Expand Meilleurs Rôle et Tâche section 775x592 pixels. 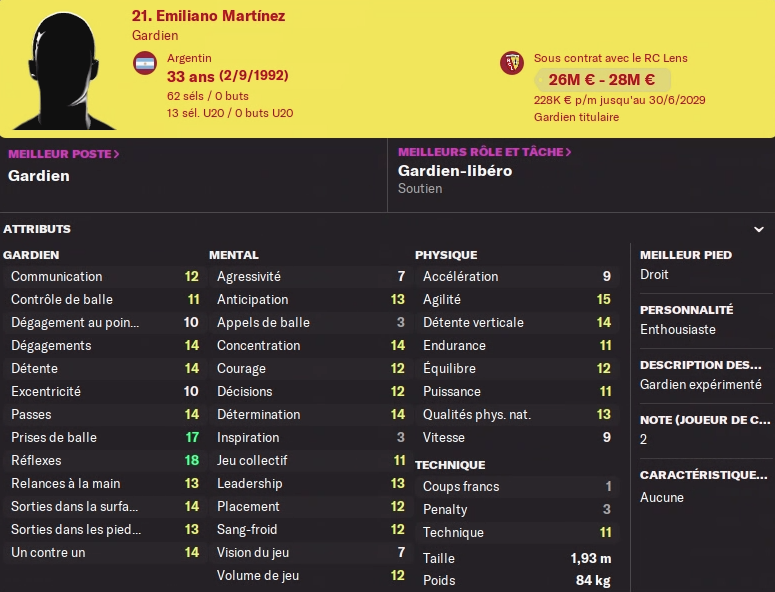click(485, 152)
